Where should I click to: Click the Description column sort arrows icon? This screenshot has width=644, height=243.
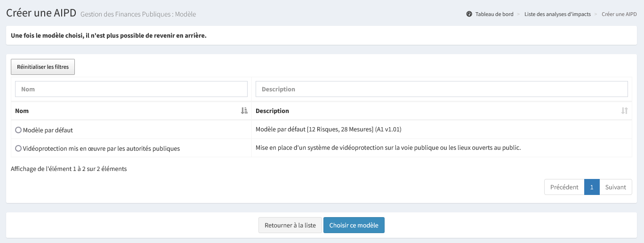(x=624, y=111)
